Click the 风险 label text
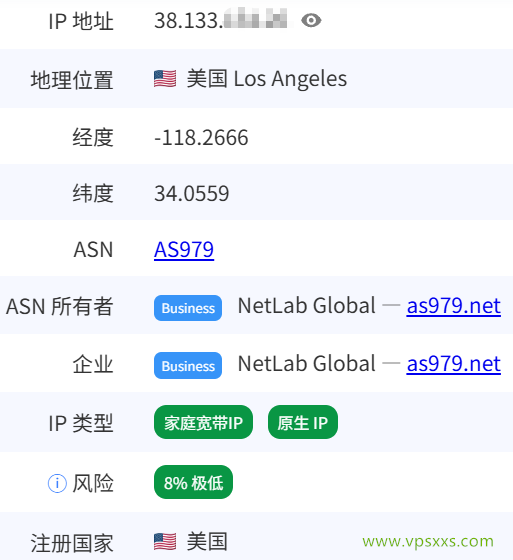The width and height of the screenshot is (513, 560). [93, 484]
